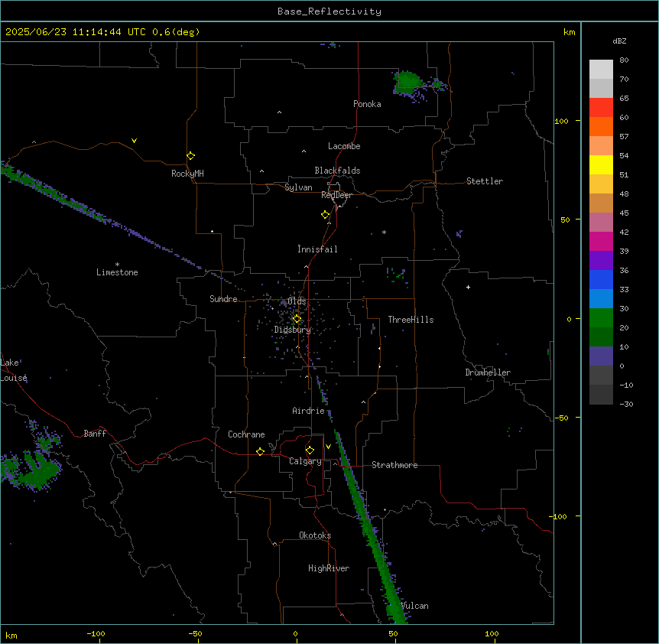Click the dBZ legend heading

pyautogui.click(x=619, y=41)
